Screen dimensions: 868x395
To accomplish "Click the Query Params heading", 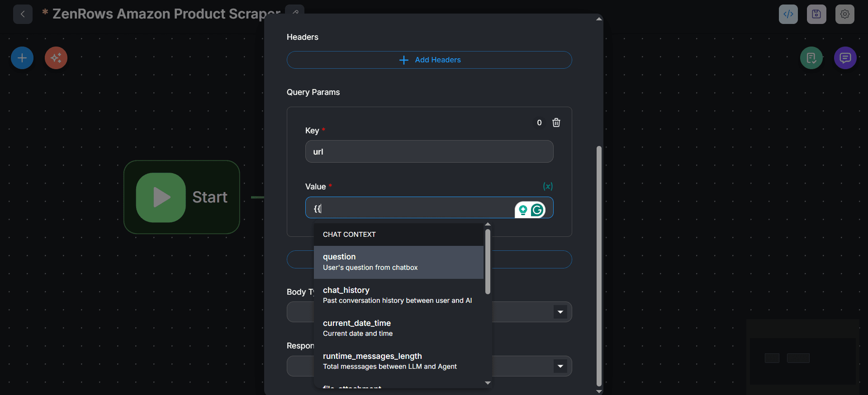I will tap(313, 92).
